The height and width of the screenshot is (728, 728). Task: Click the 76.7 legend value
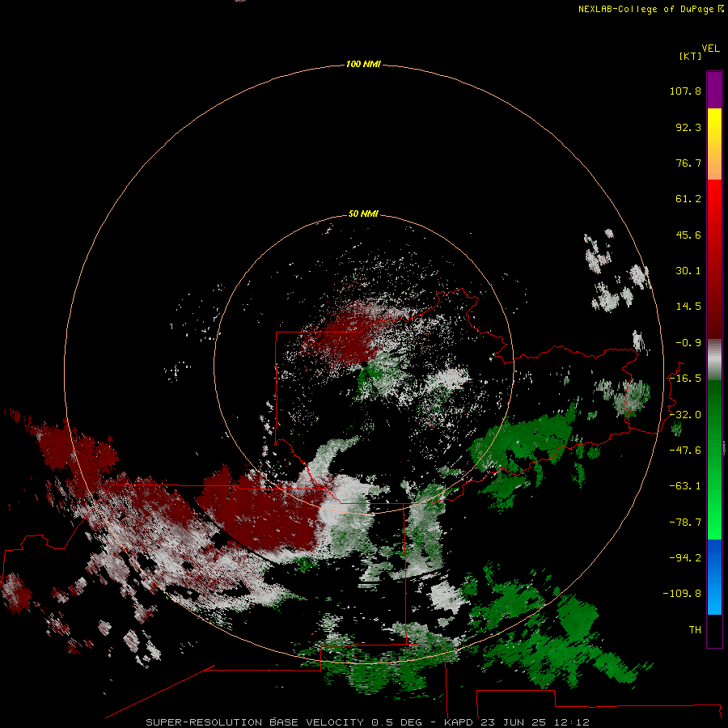pos(688,163)
